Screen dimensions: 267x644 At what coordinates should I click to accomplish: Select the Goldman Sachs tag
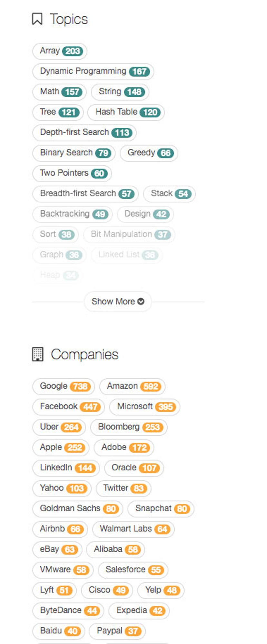click(78, 508)
